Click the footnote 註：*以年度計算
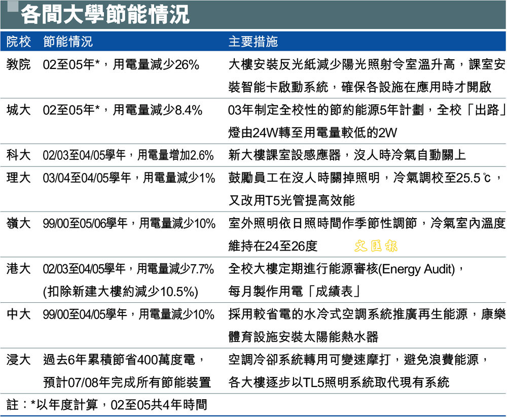Screen dimensions: 507x420 coord(56,405)
